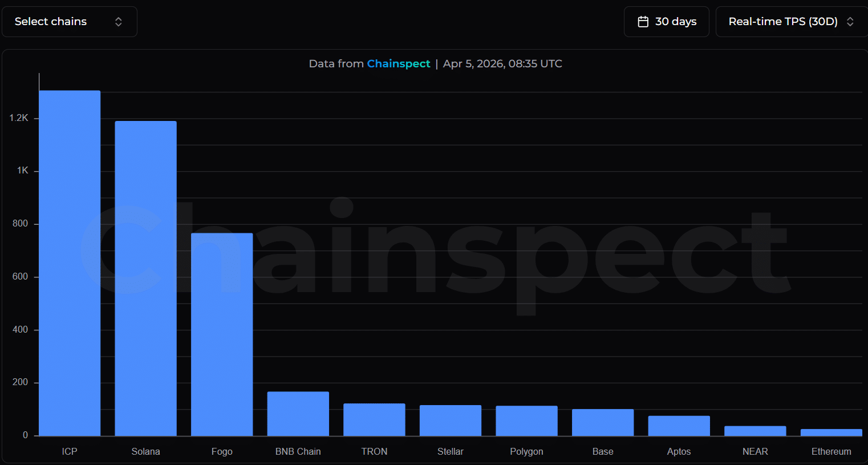The width and height of the screenshot is (868, 465).
Task: Expand the Real-time TPS (30D) metric dropdown
Action: 791,22
